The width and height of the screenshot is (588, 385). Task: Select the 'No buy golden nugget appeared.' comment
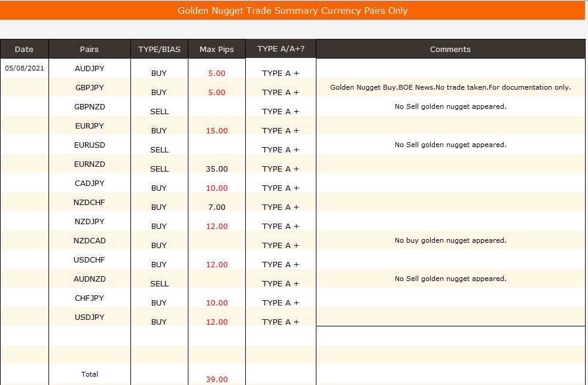[450, 240]
